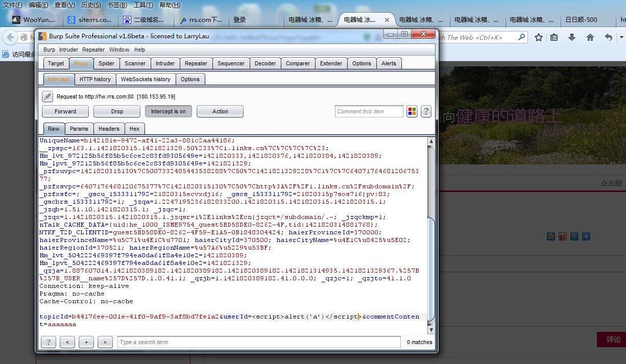
Task: Switch to the Decoder tab
Action: point(265,63)
